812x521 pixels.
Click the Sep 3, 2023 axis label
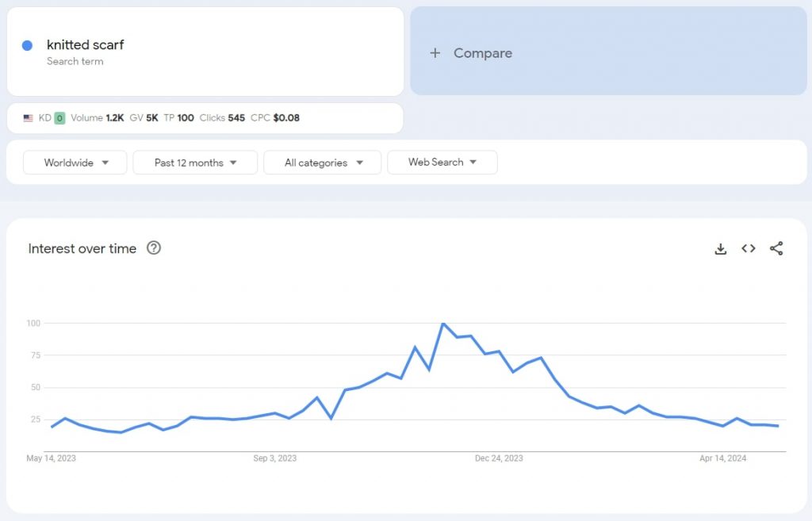point(275,458)
